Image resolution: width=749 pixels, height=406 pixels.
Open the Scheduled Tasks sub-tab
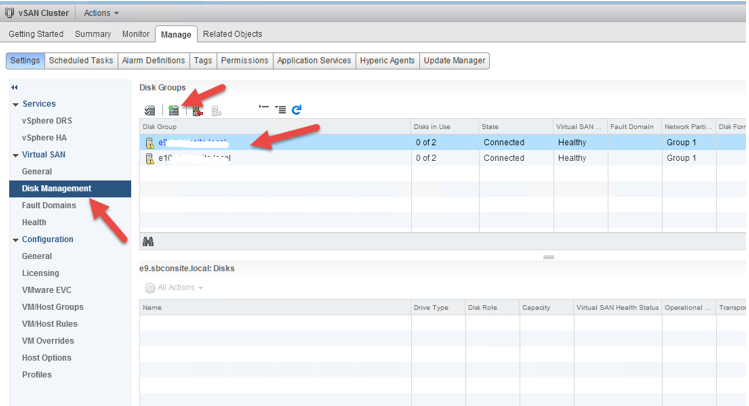point(81,61)
